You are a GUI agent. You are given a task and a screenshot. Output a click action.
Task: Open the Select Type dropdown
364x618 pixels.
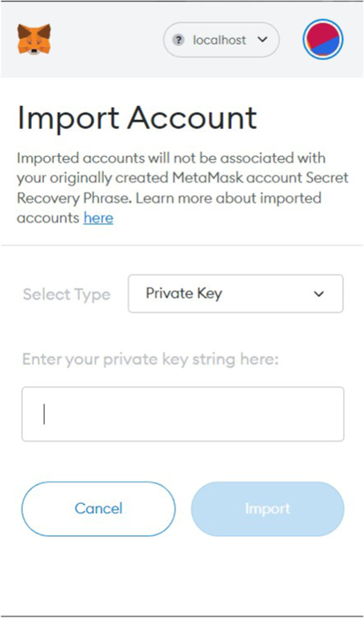pyautogui.click(x=235, y=293)
